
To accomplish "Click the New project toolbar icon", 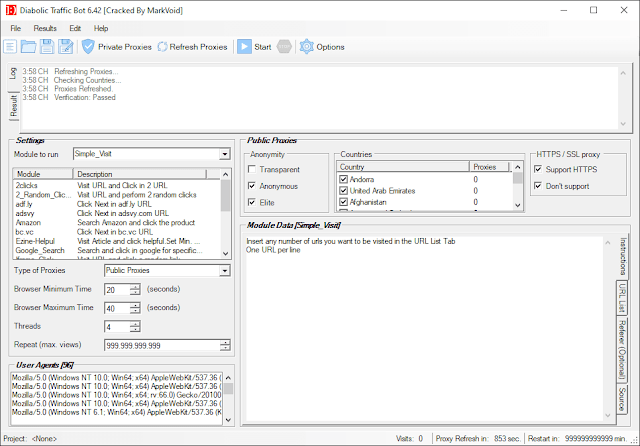I will point(10,47).
